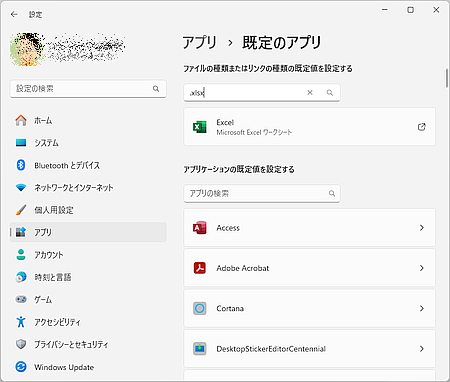The width and height of the screenshot is (450, 382).
Task: Click the globe clock icon
Action: tap(21, 277)
